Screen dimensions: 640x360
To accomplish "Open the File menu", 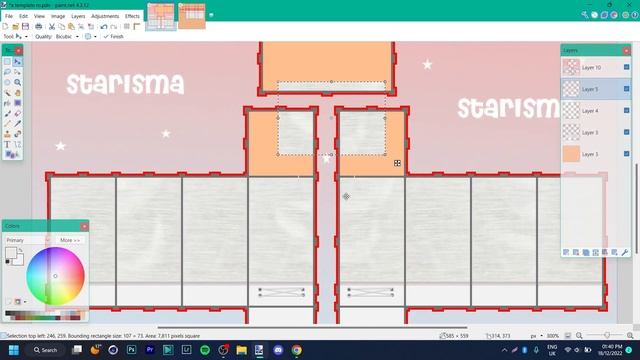I will (9, 16).
